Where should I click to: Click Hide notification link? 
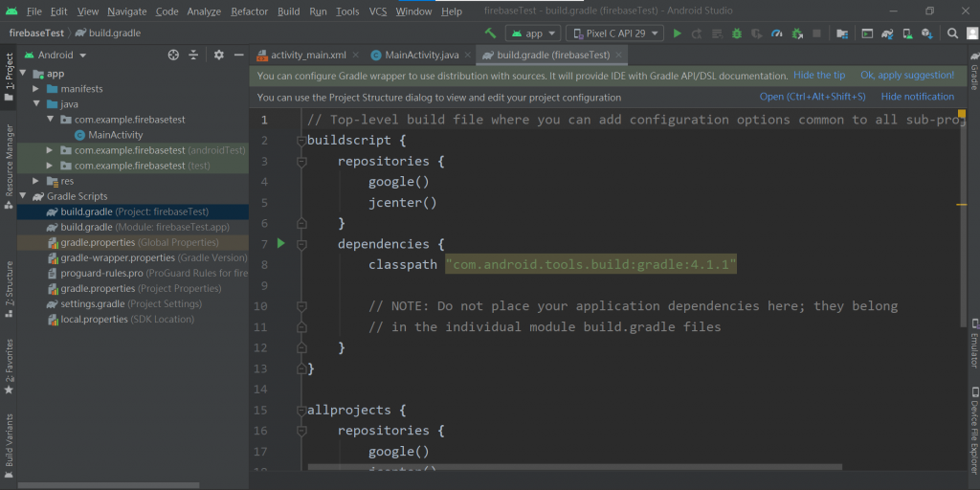[918, 97]
